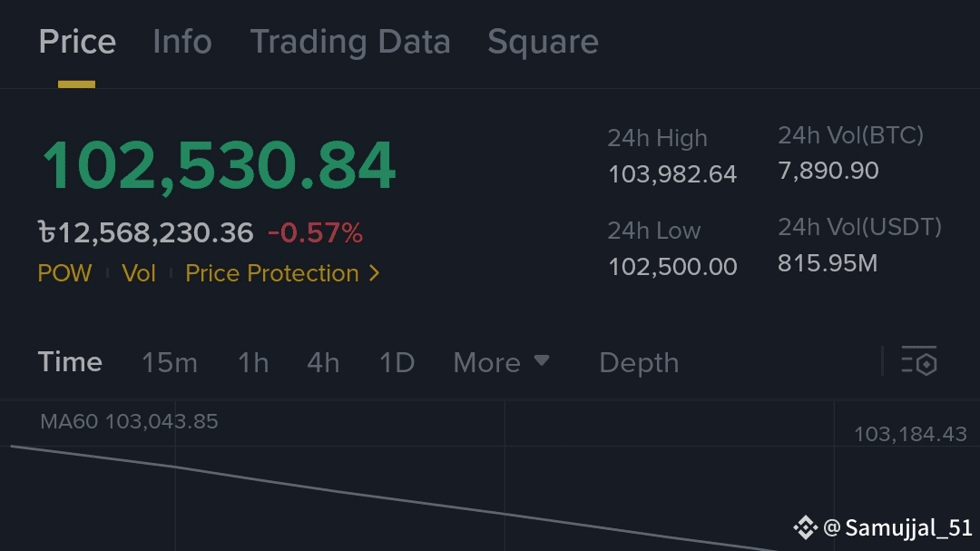This screenshot has width=980, height=551.
Task: Tap the Vol tag link
Action: coord(139,273)
